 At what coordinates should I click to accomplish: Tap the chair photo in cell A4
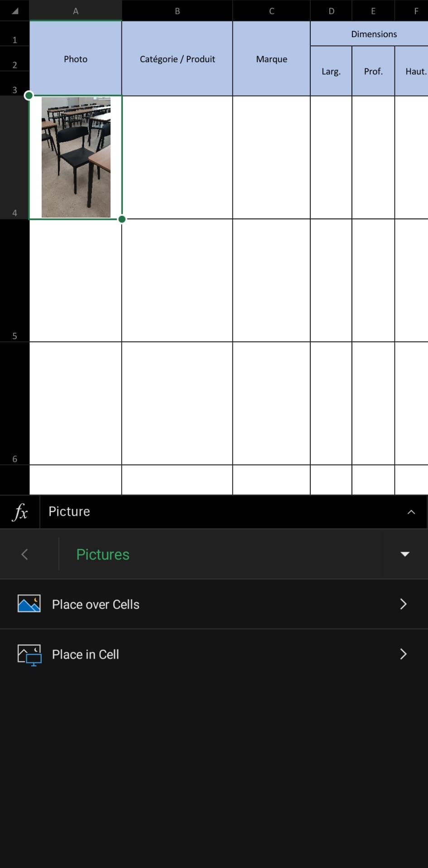[x=76, y=157]
